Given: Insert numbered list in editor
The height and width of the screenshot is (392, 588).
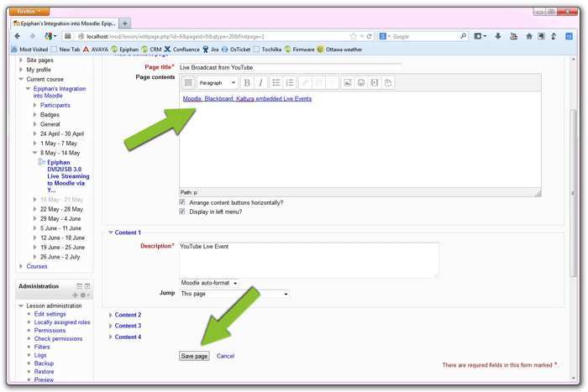Looking at the screenshot, I should coord(290,83).
